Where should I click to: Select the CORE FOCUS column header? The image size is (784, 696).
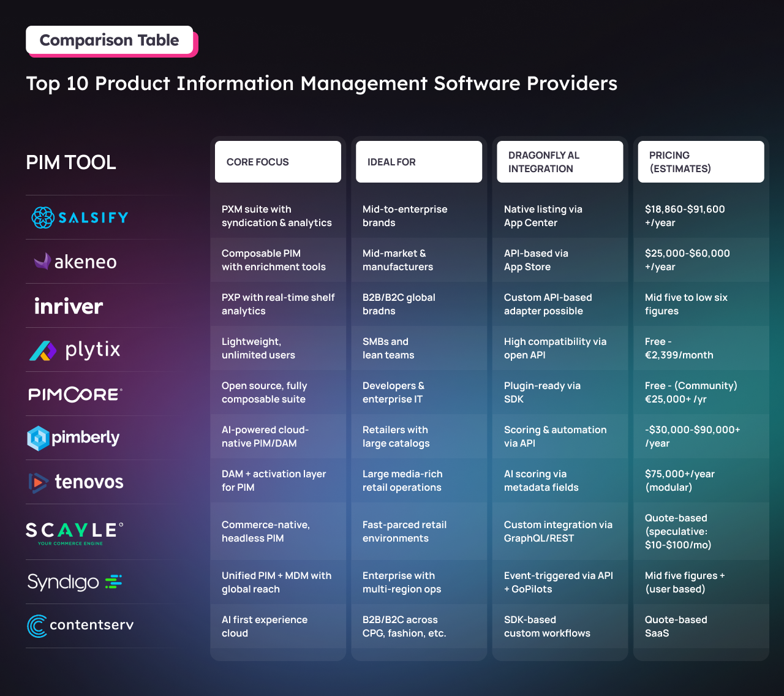[278, 162]
